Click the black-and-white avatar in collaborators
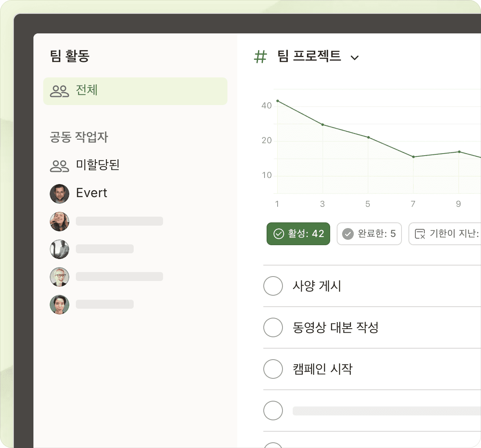This screenshot has width=481, height=448. coord(60,249)
